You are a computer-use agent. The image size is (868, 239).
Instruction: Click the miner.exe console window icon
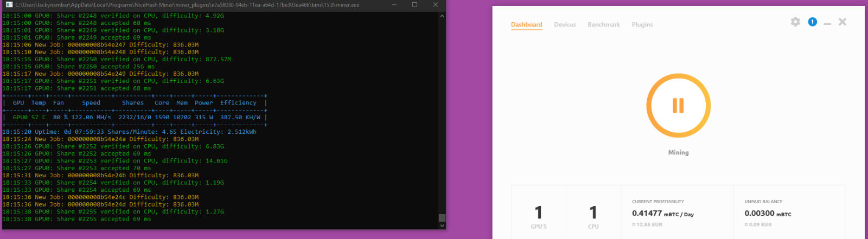tap(9, 5)
